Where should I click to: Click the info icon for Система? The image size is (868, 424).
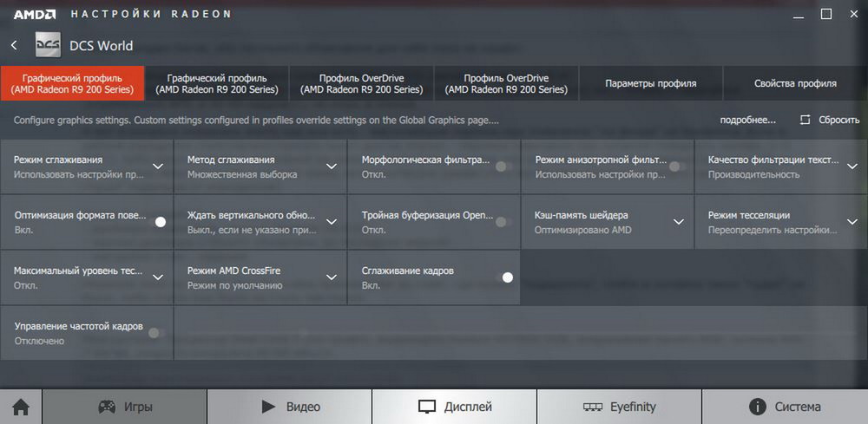(757, 408)
